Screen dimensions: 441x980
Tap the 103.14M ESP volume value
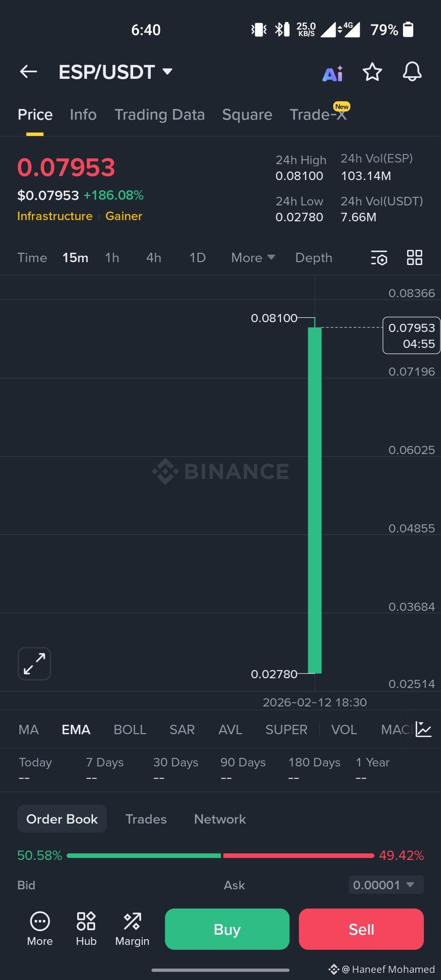tap(366, 176)
